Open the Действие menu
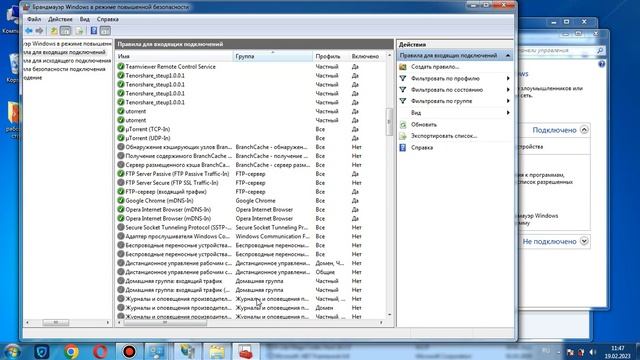This screenshot has width=640, height=360. (x=60, y=19)
